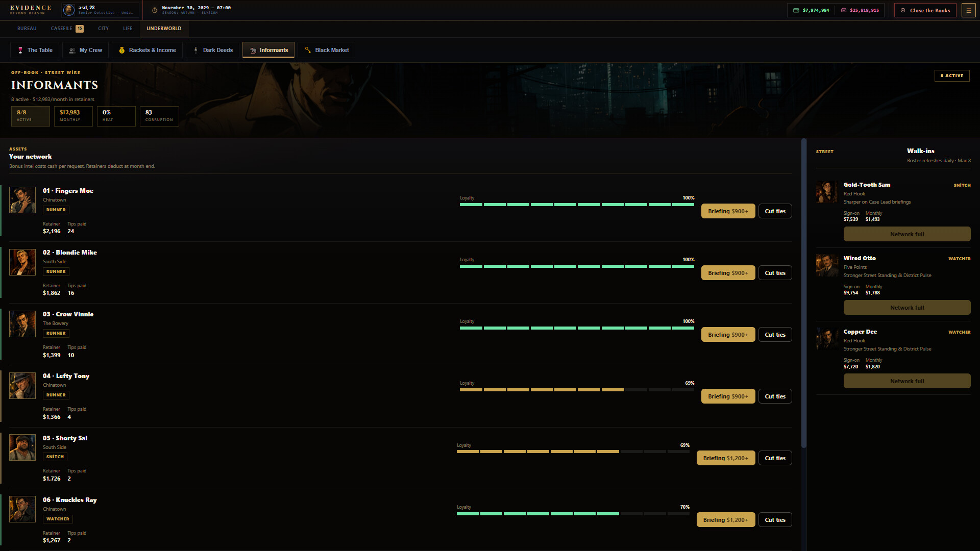The image size is (980, 551).
Task: Click Close the Books button
Action: point(925,10)
